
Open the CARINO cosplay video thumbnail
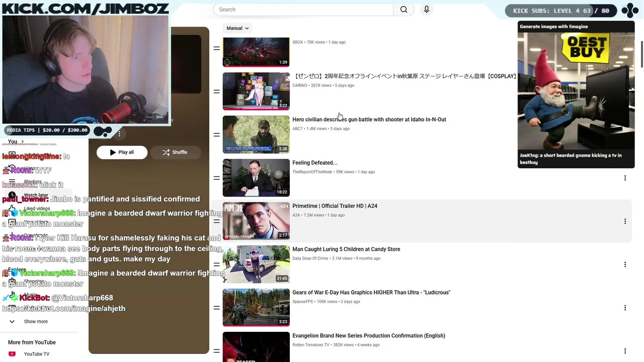pos(256,91)
